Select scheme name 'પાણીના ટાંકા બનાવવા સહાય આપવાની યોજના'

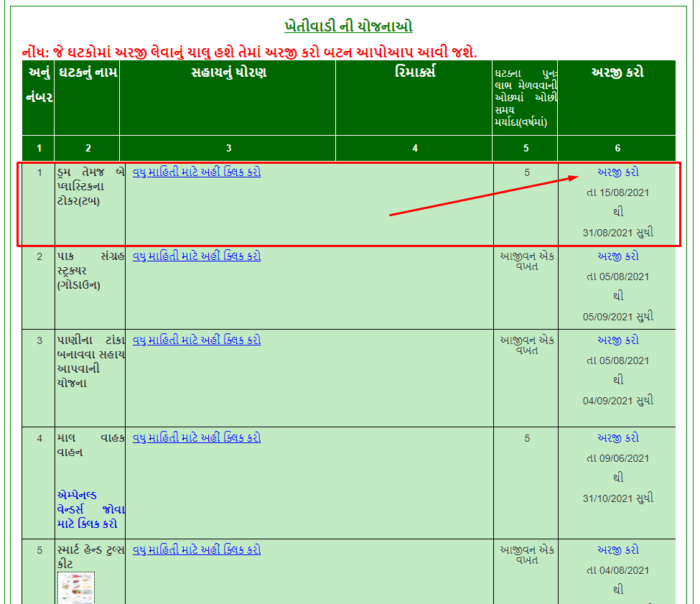coord(90,361)
